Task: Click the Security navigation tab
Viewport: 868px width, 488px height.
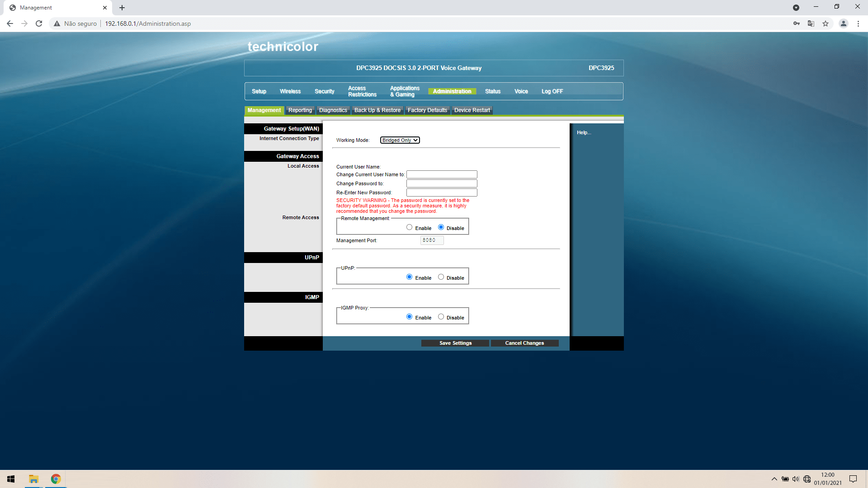Action: [x=324, y=91]
